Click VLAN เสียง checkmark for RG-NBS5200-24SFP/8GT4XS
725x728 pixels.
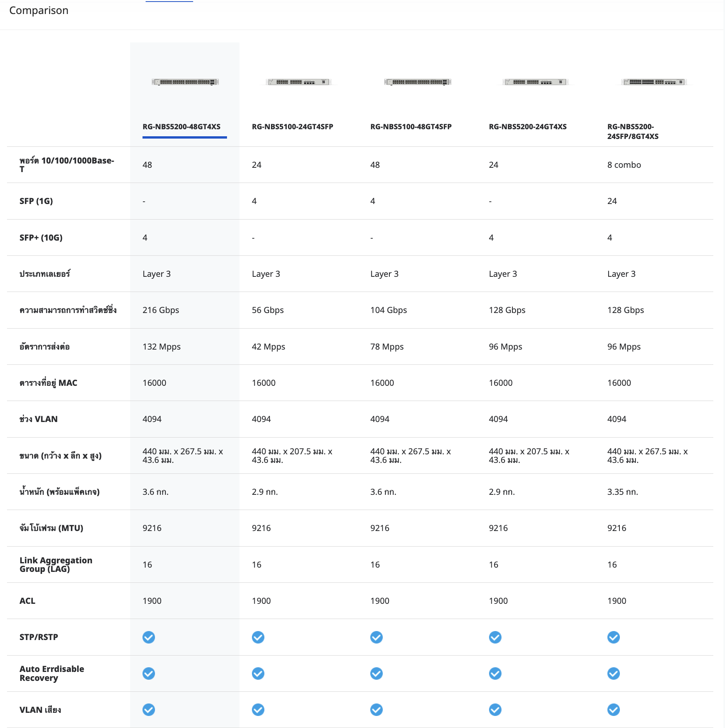614,710
